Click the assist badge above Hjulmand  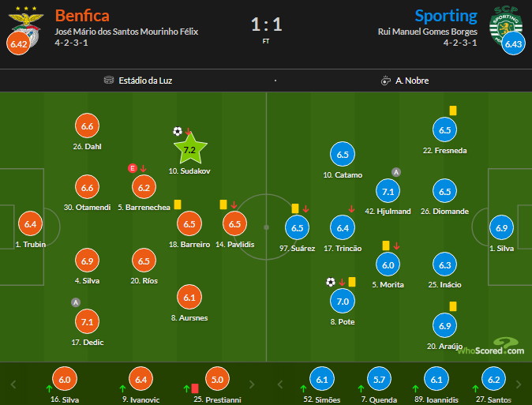[396, 172]
